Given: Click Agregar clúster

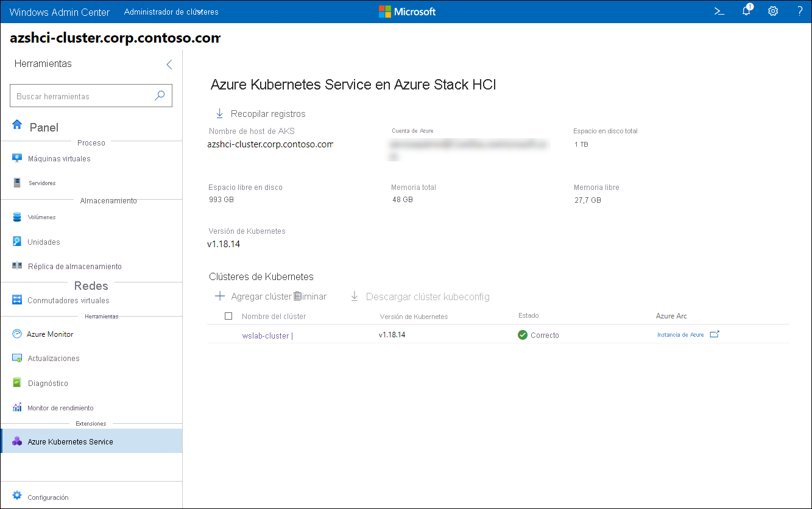Looking at the screenshot, I should (261, 297).
